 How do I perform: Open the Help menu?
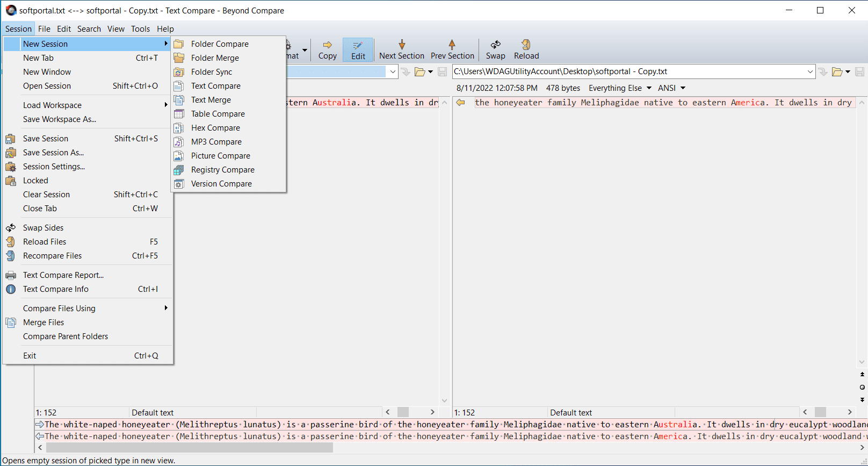(165, 29)
